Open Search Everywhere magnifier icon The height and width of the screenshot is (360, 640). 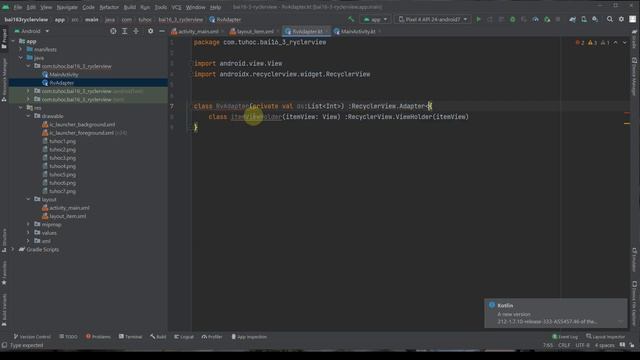tap(610, 19)
